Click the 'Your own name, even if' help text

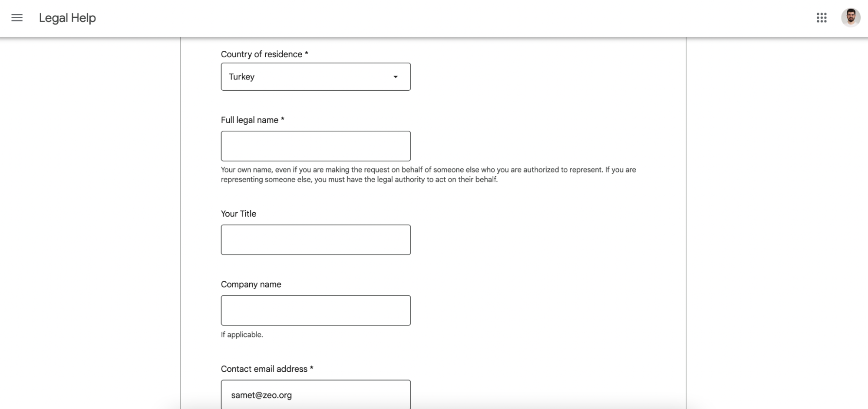[429, 175]
